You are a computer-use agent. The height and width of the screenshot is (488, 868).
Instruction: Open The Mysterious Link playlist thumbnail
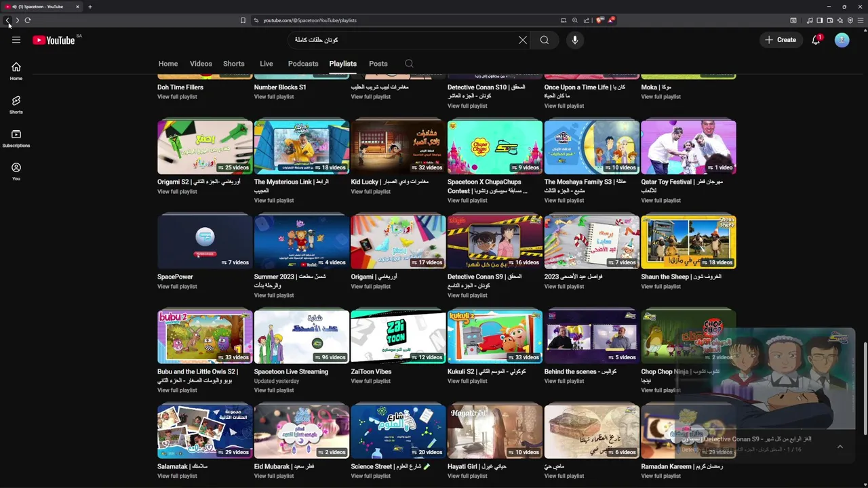pos(302,147)
